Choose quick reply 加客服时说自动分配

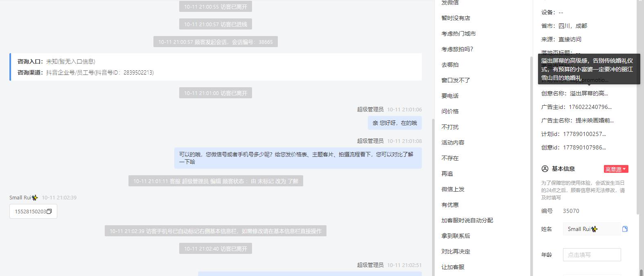point(467,220)
